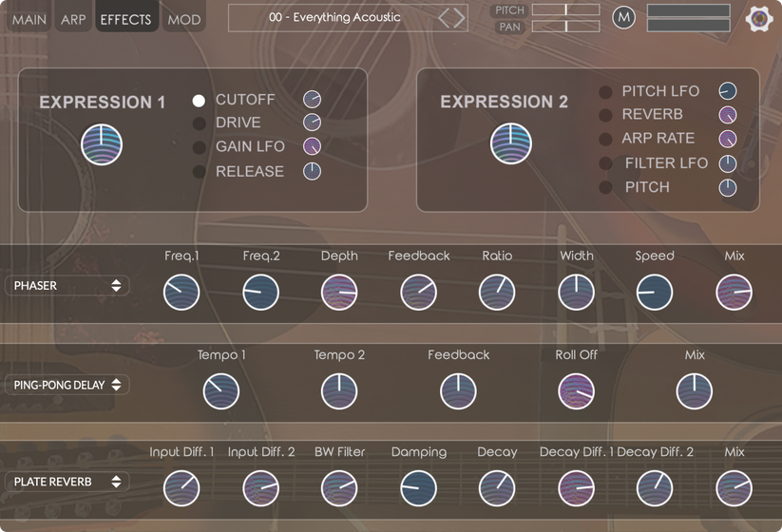The width and height of the screenshot is (782, 532).
Task: Open the settings gear icon
Action: (x=758, y=18)
